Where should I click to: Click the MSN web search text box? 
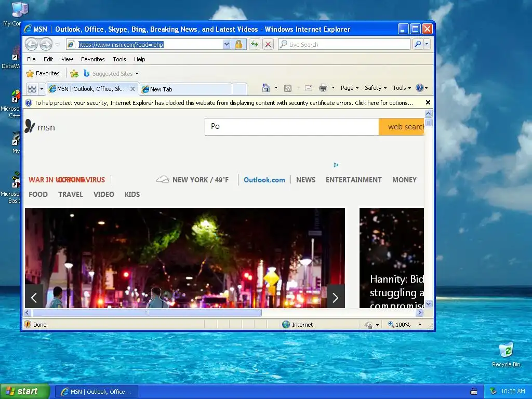(292, 127)
